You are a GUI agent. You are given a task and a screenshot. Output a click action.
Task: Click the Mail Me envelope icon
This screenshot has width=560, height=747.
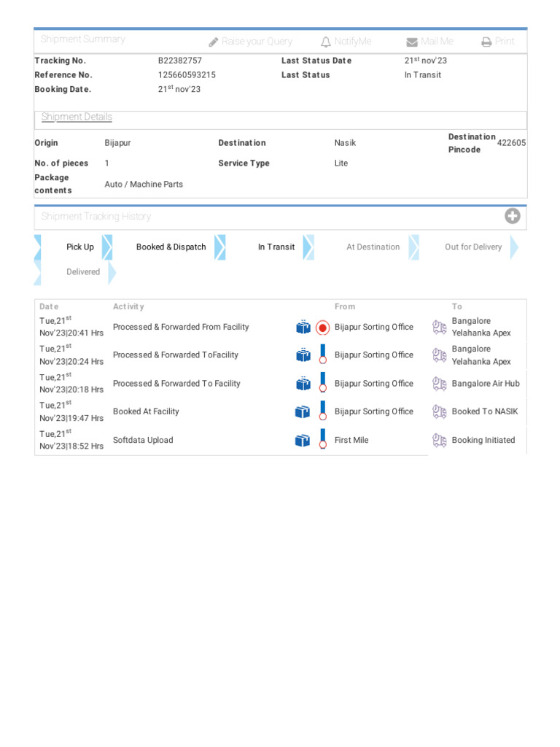[x=412, y=42]
